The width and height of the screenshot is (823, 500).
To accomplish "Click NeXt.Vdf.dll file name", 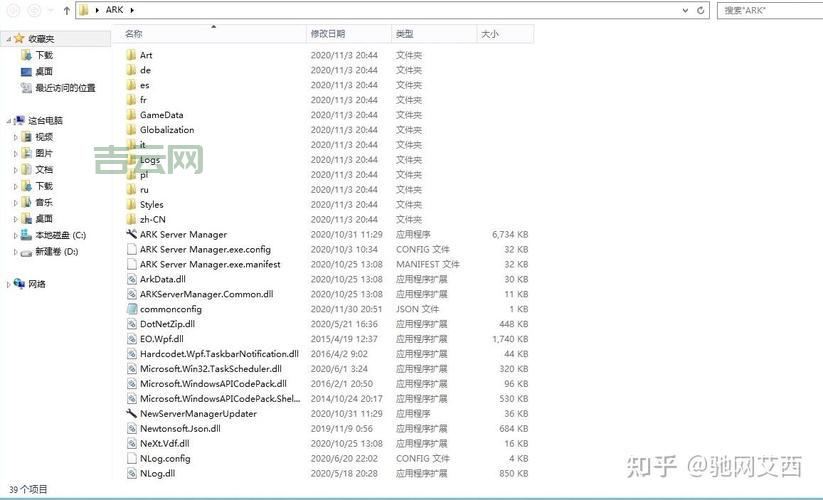I will (x=165, y=443).
